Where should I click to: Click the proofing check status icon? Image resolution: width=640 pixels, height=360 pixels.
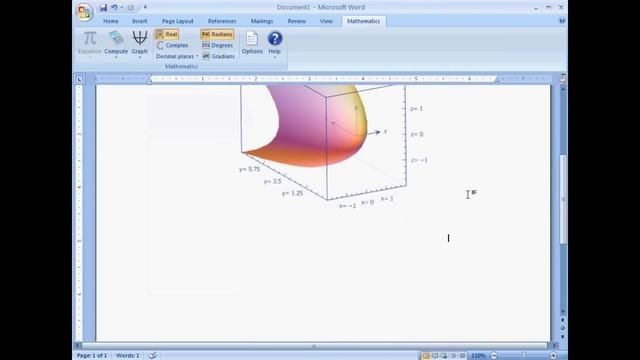pos(153,356)
